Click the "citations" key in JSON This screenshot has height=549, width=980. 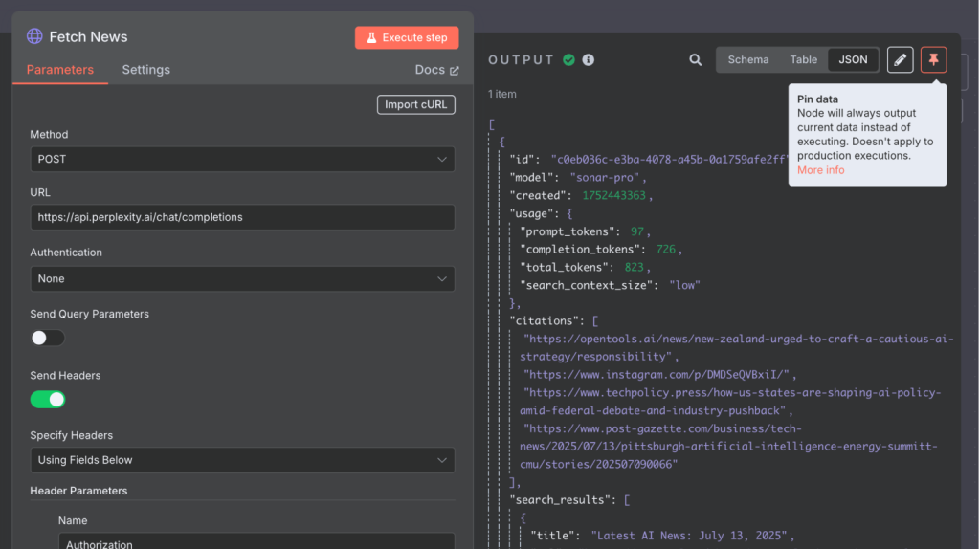pos(544,321)
